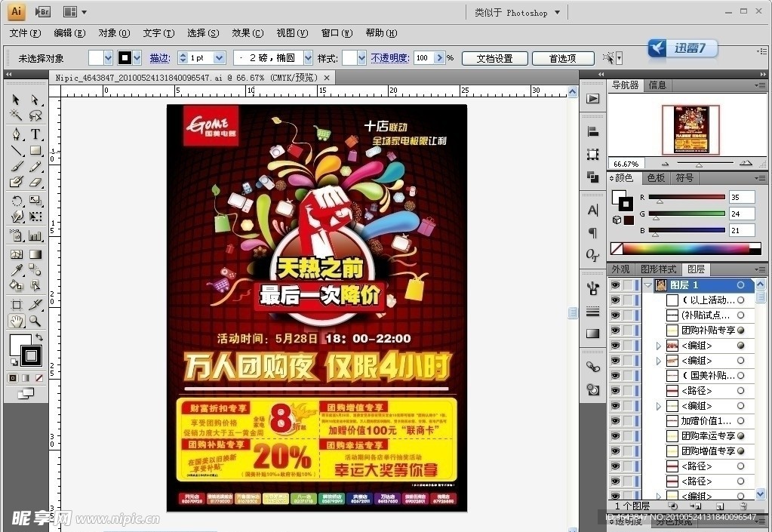
Task: Switch to the 色板 tab
Action: point(656,177)
